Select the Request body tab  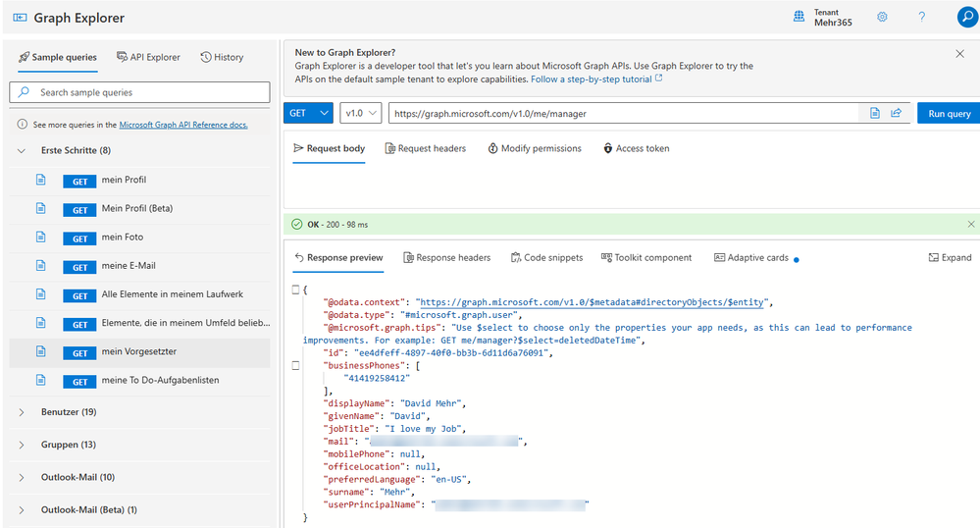click(329, 148)
